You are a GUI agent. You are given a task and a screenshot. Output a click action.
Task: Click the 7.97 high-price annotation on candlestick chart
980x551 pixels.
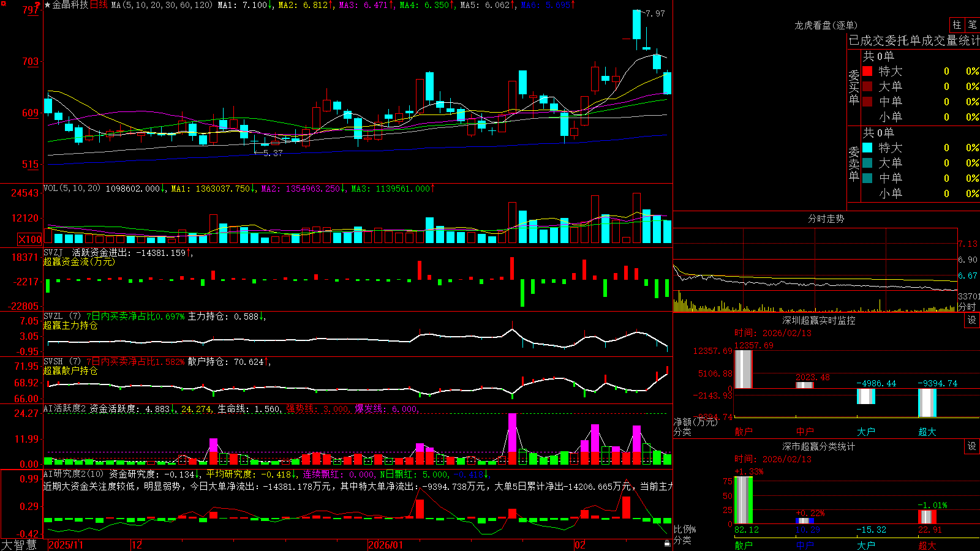coord(655,13)
